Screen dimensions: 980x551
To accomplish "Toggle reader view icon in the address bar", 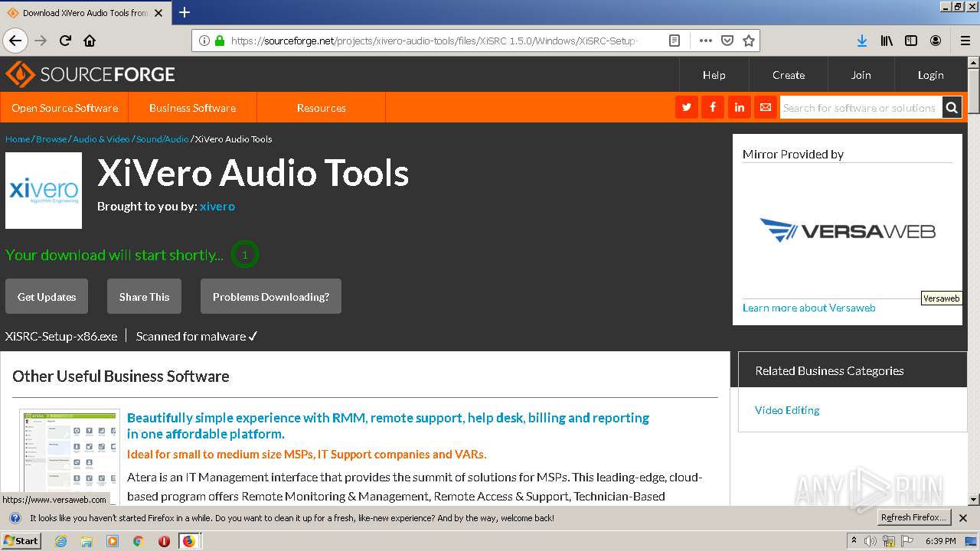I will (675, 41).
